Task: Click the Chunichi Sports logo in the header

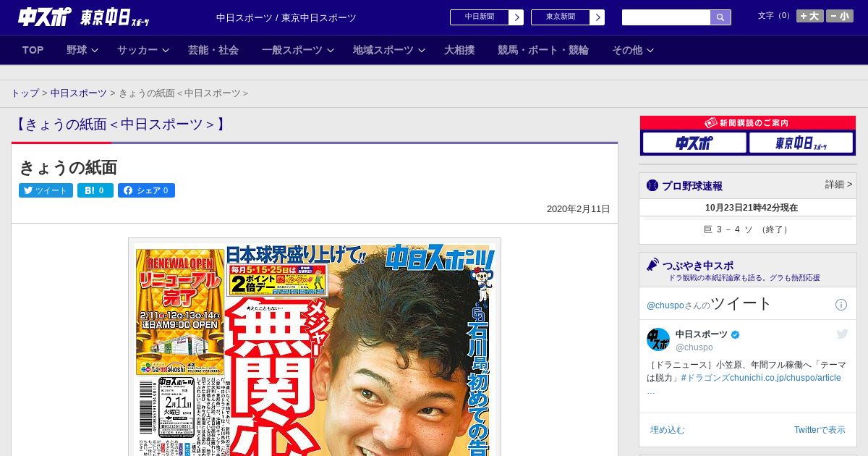Action: (x=44, y=17)
